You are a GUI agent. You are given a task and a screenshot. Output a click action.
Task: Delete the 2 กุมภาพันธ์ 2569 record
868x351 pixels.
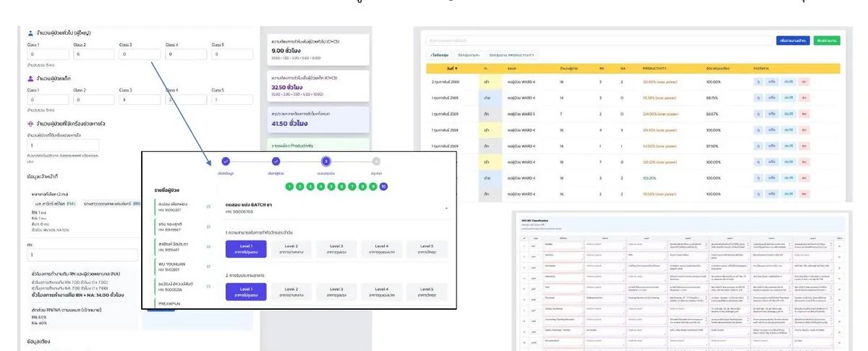tap(804, 83)
